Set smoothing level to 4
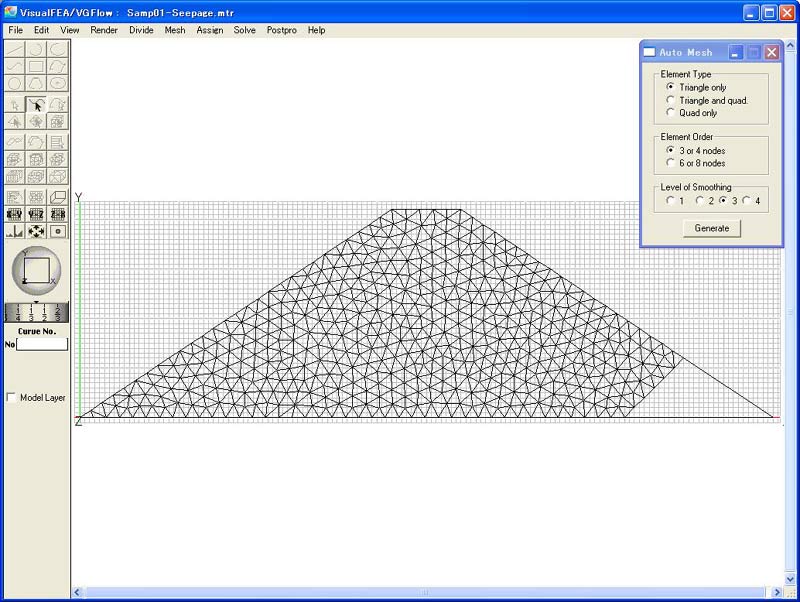 tap(747, 201)
